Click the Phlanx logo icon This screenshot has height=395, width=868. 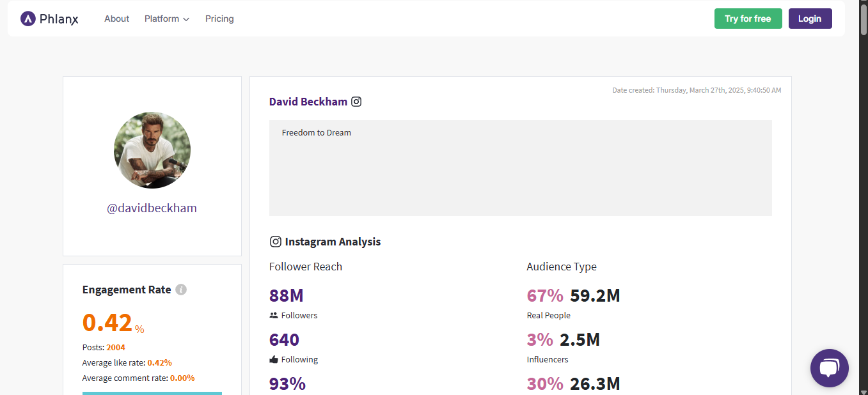pyautogui.click(x=28, y=19)
